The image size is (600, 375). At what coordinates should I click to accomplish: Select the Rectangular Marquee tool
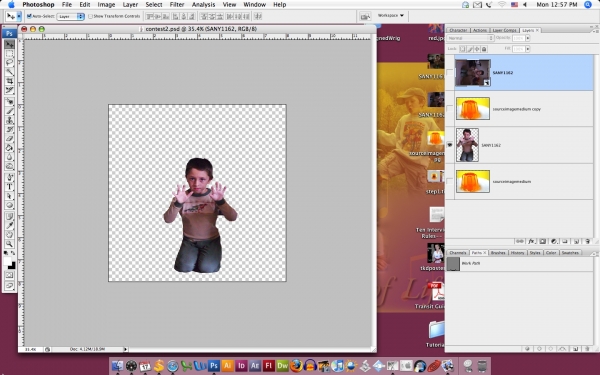click(9, 54)
